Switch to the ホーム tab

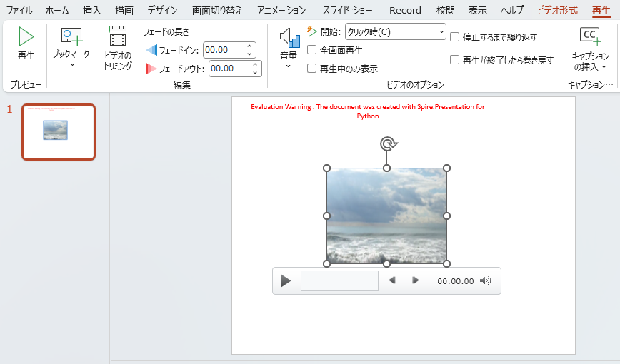[57, 10]
